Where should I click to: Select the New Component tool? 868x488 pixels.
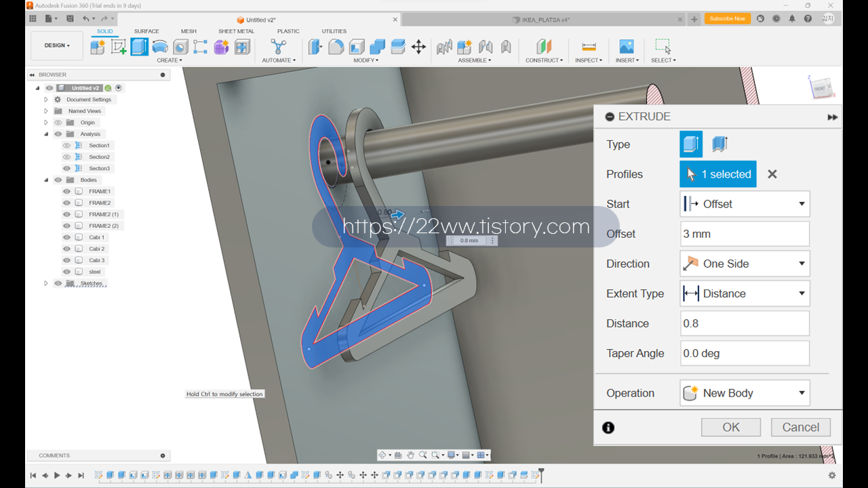98,47
